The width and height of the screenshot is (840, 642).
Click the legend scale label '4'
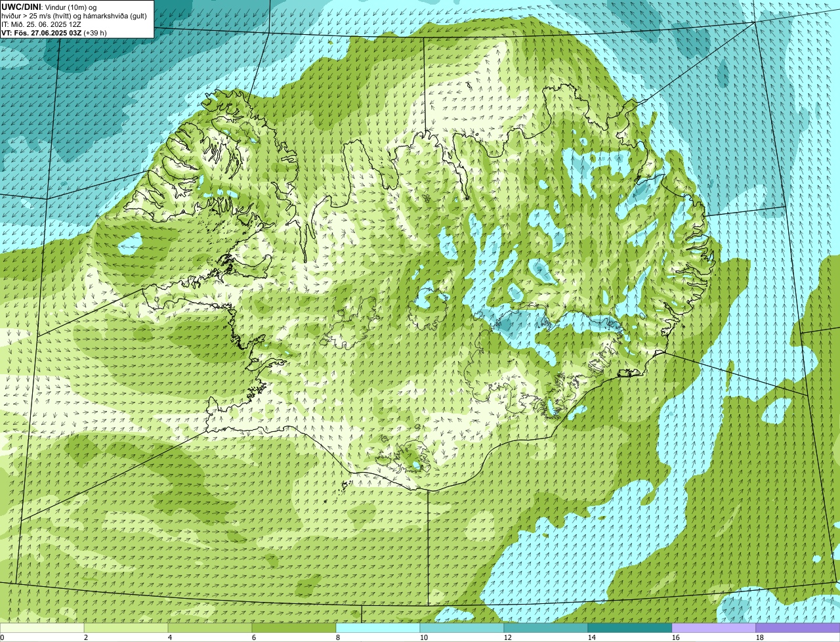pyautogui.click(x=170, y=637)
